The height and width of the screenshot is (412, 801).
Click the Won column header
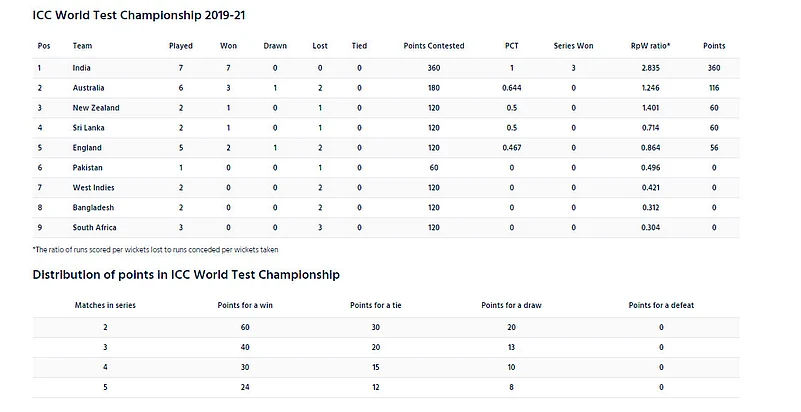coord(228,46)
